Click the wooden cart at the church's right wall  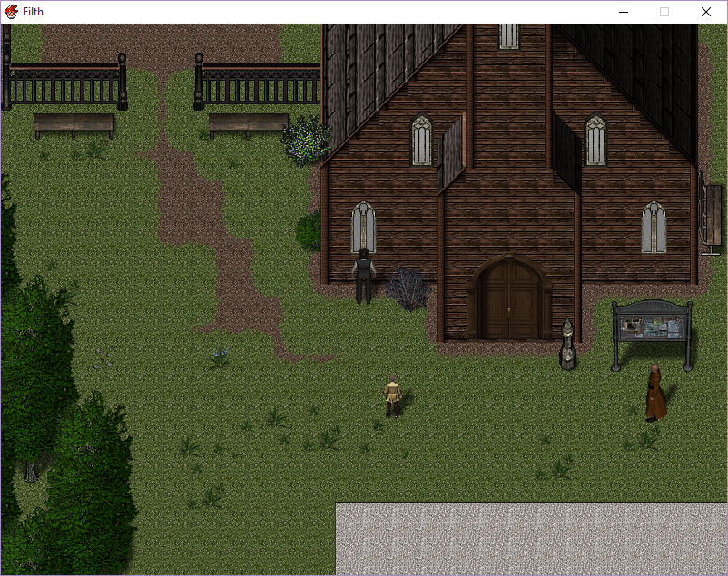(x=711, y=213)
